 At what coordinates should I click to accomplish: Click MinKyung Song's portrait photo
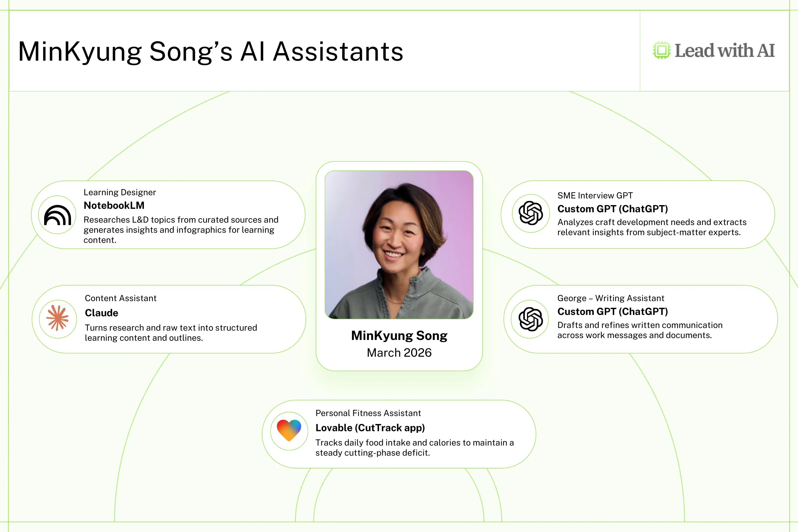(399, 245)
